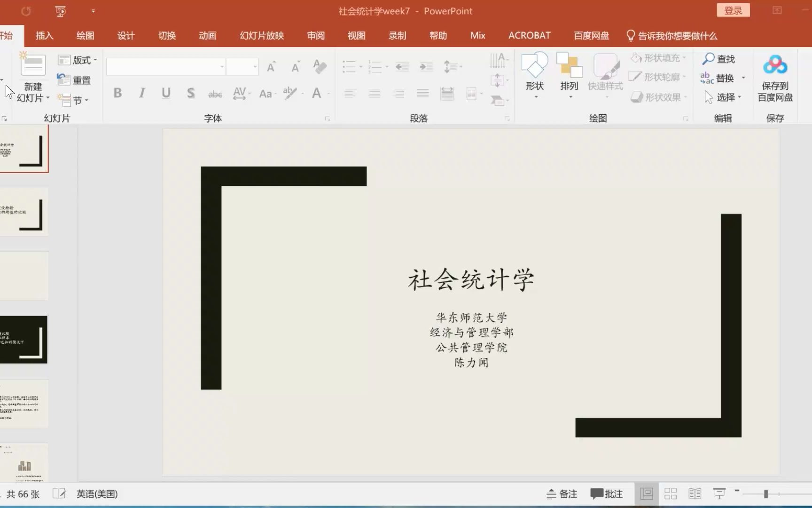Select the 形状填充 (Shape Fill) icon

pyautogui.click(x=657, y=57)
